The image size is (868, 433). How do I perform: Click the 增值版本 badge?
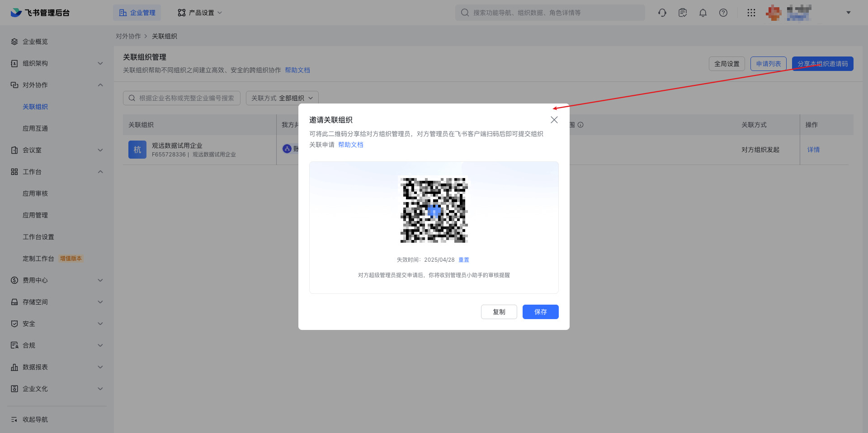pyautogui.click(x=71, y=259)
